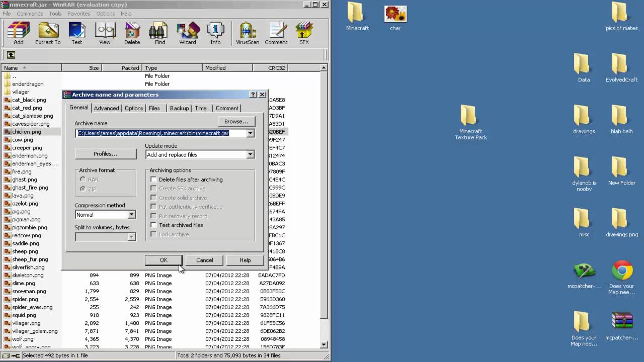The image size is (644, 362).
Task: Click the dialog's question mark help button
Action: coord(253,95)
